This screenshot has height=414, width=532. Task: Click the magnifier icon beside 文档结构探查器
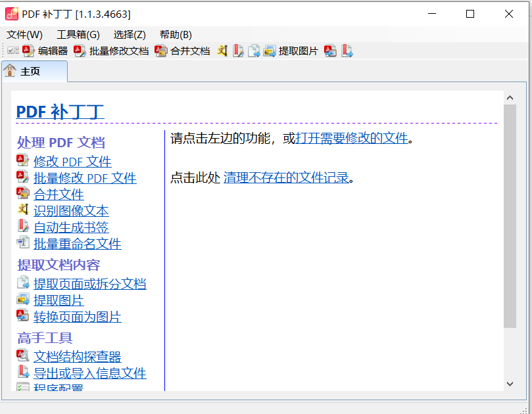click(23, 355)
